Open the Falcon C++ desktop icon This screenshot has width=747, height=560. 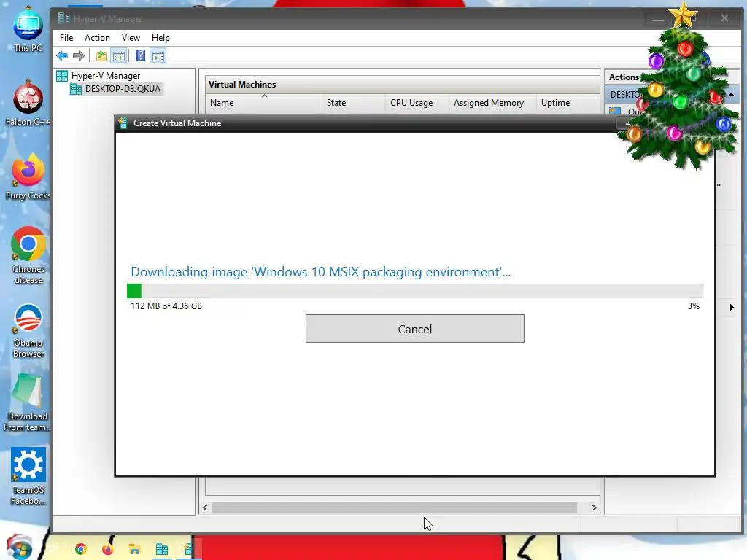point(28,102)
